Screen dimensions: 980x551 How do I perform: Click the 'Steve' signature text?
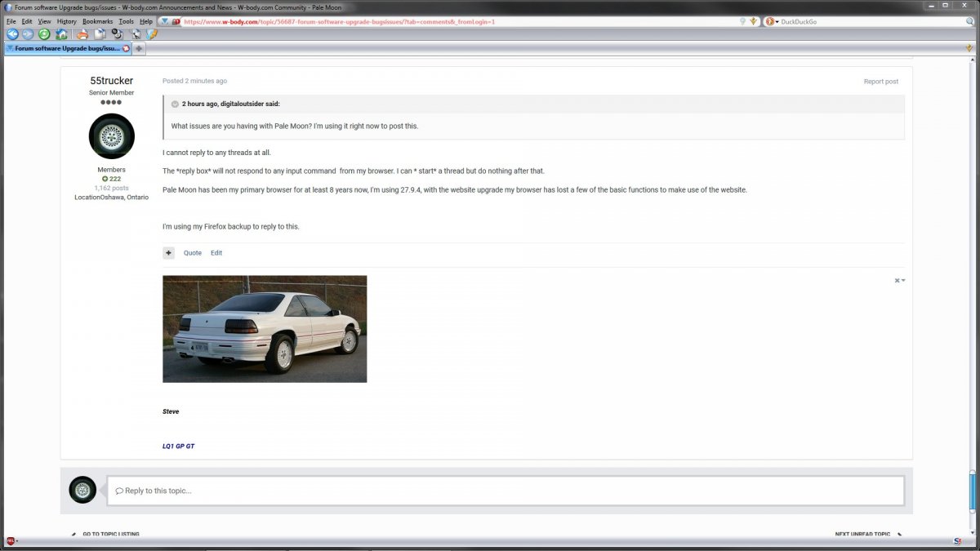(171, 411)
